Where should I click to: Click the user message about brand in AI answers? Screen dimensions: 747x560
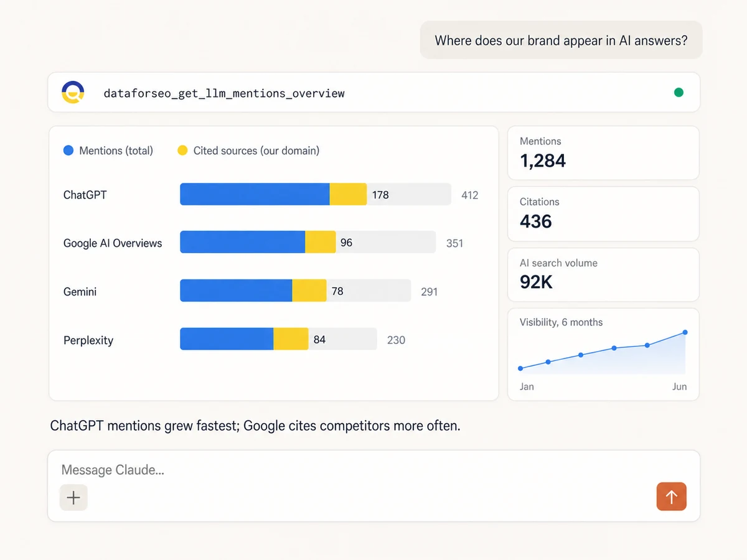tap(561, 40)
